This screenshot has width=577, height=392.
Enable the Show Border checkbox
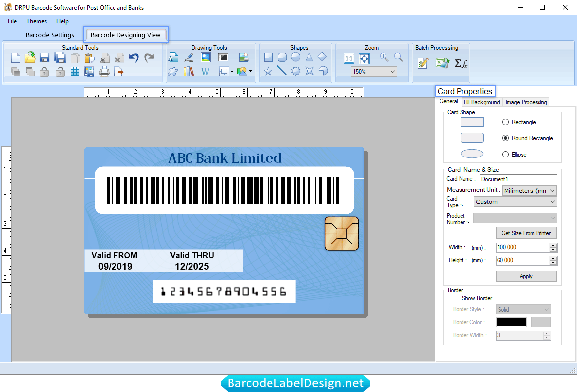456,298
